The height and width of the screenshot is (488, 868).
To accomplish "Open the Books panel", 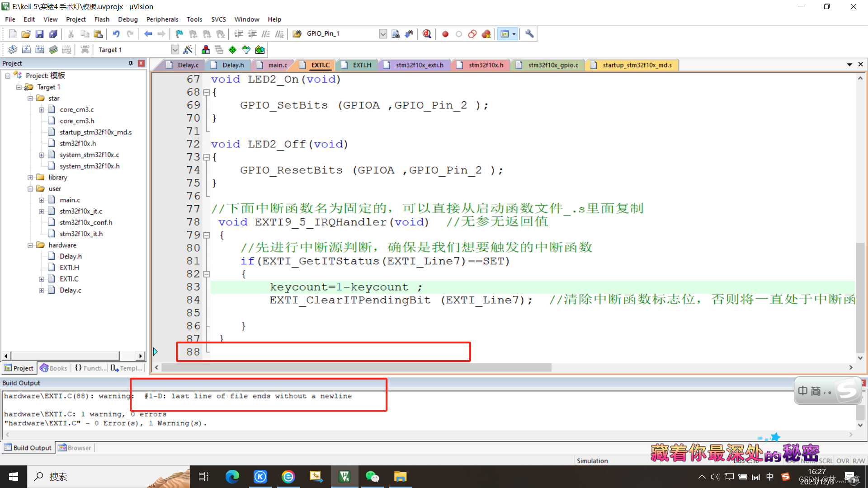I will pyautogui.click(x=53, y=368).
